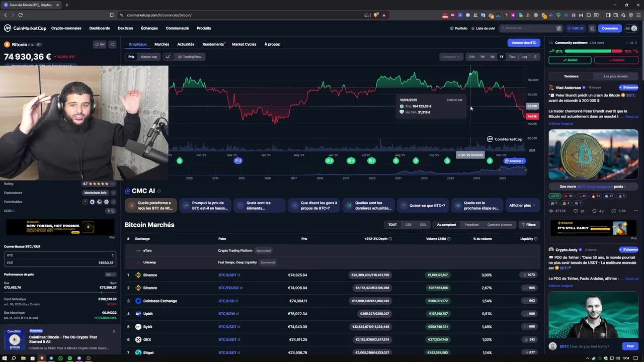The height and width of the screenshot is (362, 644).
Task: Click the 24h low-high price range bar
Action: pos(60,292)
